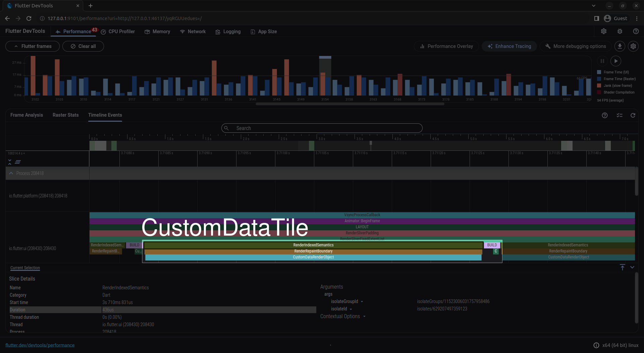Expand the Contextual Options section
The image size is (644, 353).
[x=342, y=316]
